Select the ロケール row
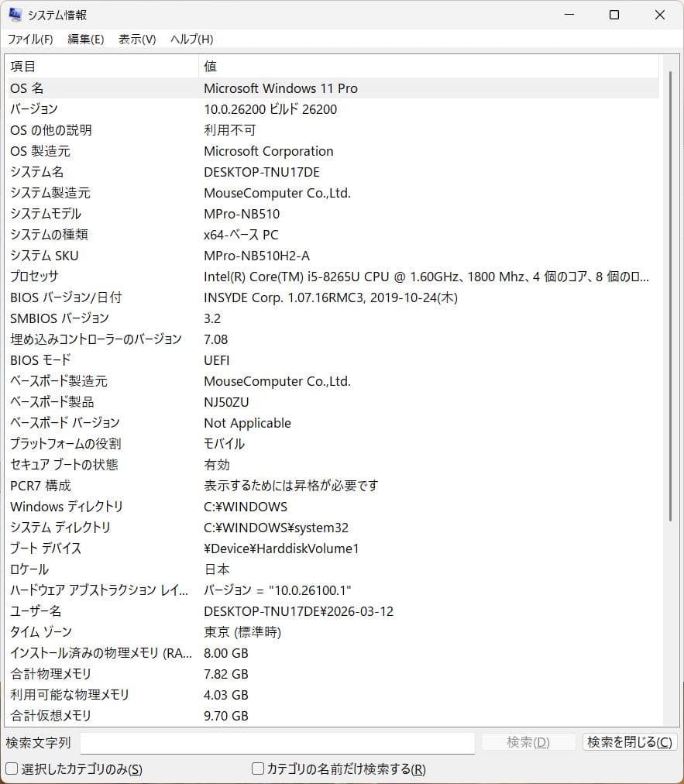Image resolution: width=684 pixels, height=784 pixels. [333, 569]
